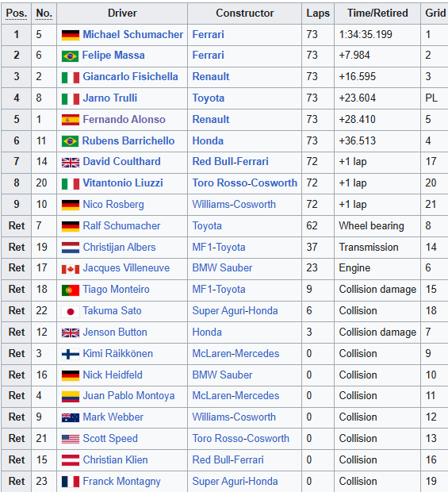Image resolution: width=448 pixels, height=492 pixels.
Task: Follow the Jenson Button link
Action: point(115,332)
